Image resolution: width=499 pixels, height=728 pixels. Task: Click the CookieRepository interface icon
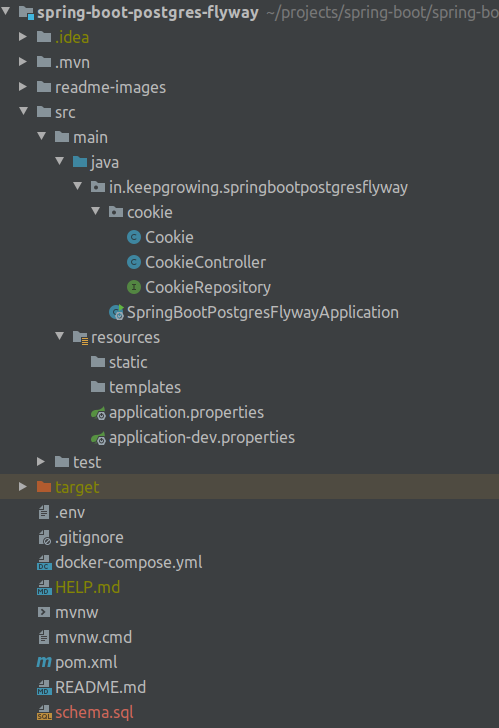(134, 287)
